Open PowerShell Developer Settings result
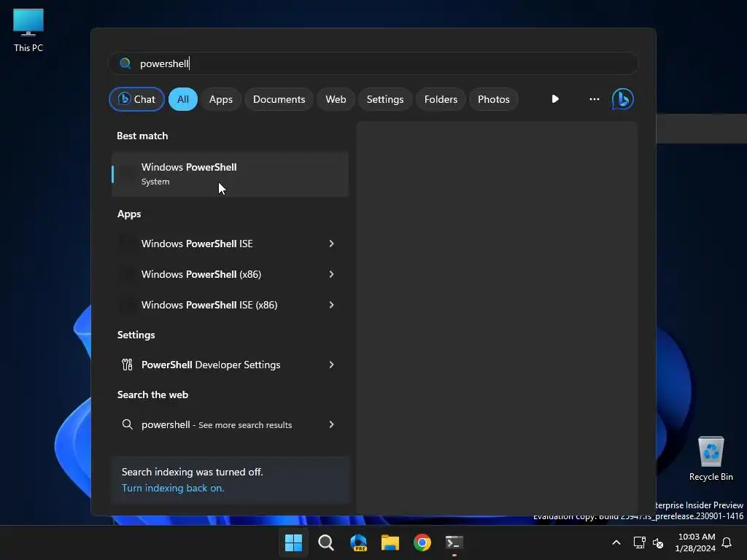The image size is (747, 560). [230, 365]
